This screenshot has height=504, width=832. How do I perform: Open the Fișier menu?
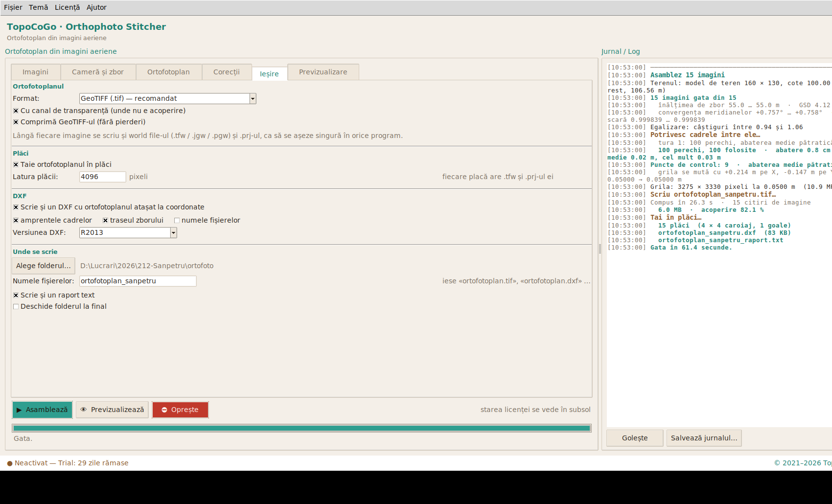pyautogui.click(x=13, y=7)
